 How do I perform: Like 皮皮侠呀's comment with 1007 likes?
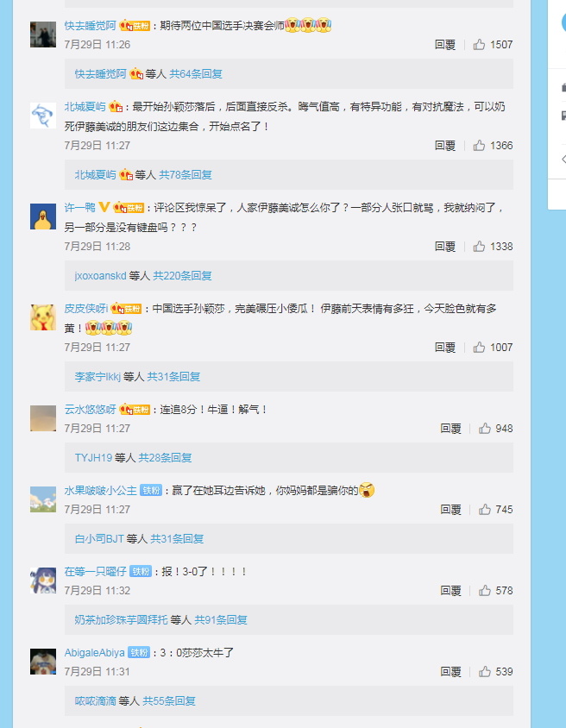pyautogui.click(x=479, y=348)
